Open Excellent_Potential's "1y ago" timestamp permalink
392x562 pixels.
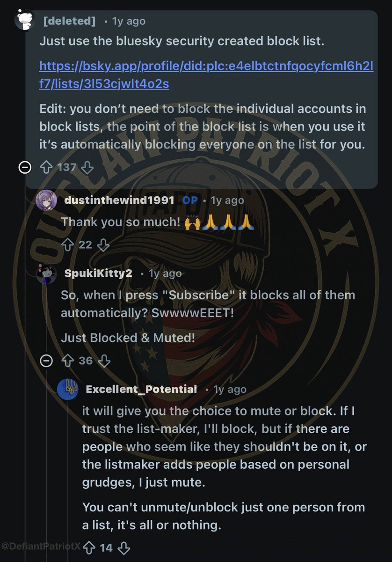[230, 389]
